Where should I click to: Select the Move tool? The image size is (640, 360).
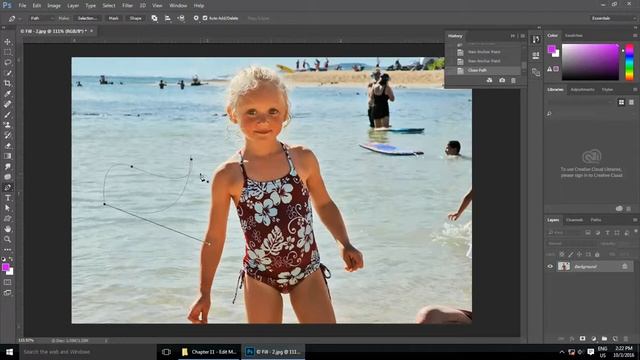coord(7,42)
